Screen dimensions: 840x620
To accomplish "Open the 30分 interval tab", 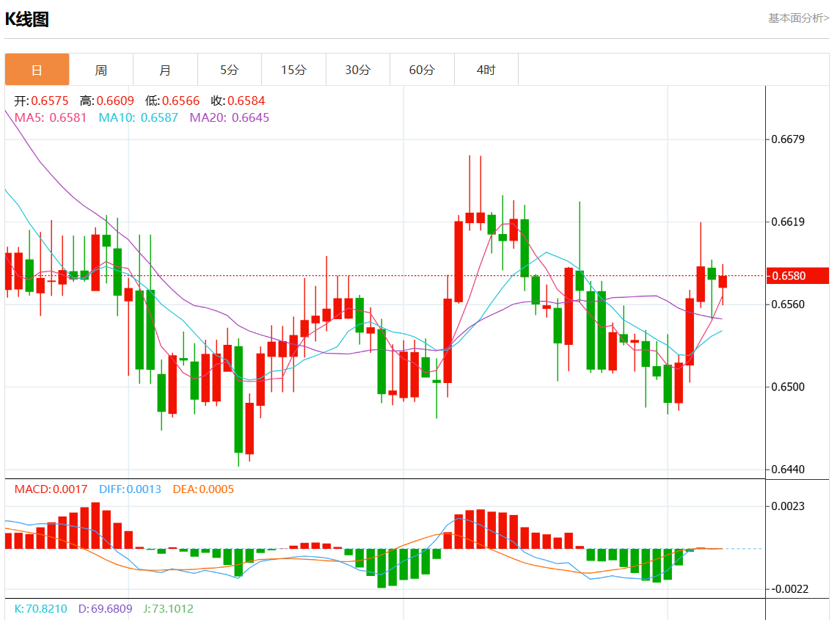I will (358, 70).
